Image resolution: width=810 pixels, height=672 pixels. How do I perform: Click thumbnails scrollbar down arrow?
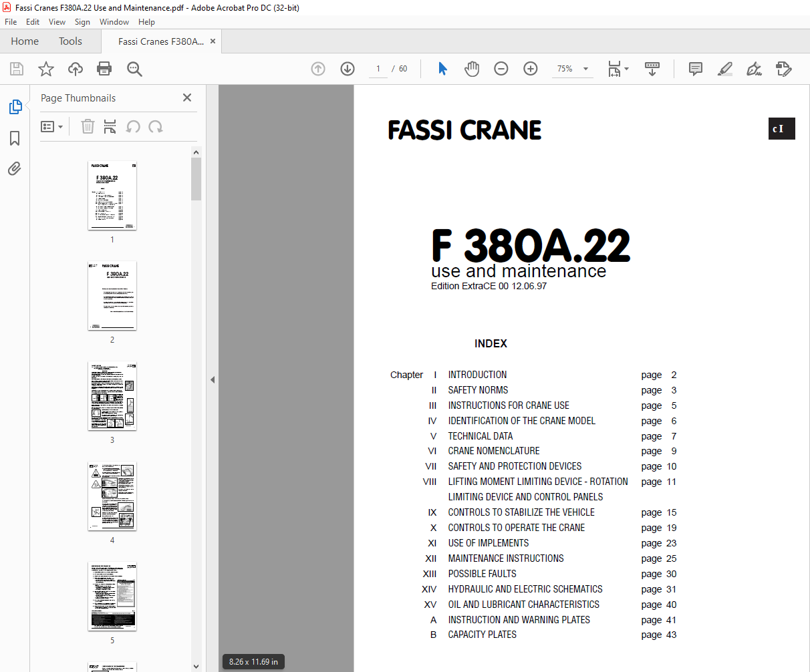(196, 666)
